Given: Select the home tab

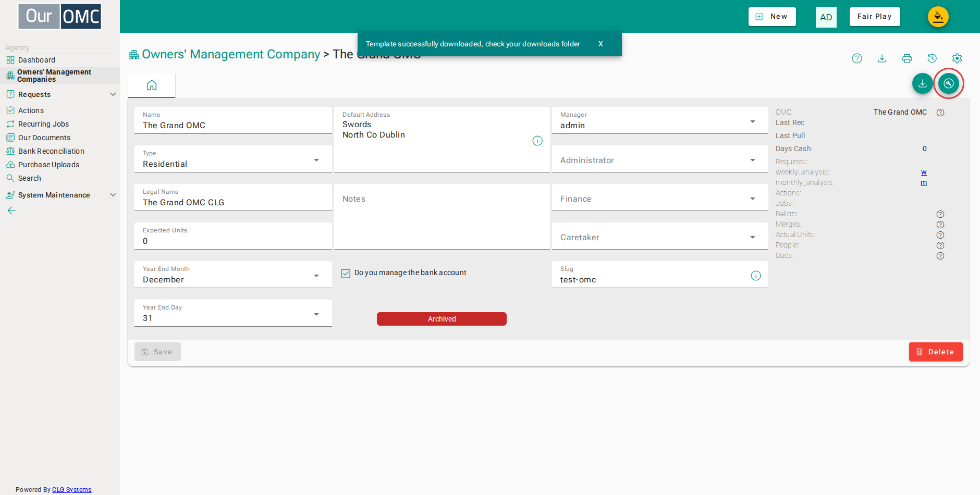Looking at the screenshot, I should point(152,85).
